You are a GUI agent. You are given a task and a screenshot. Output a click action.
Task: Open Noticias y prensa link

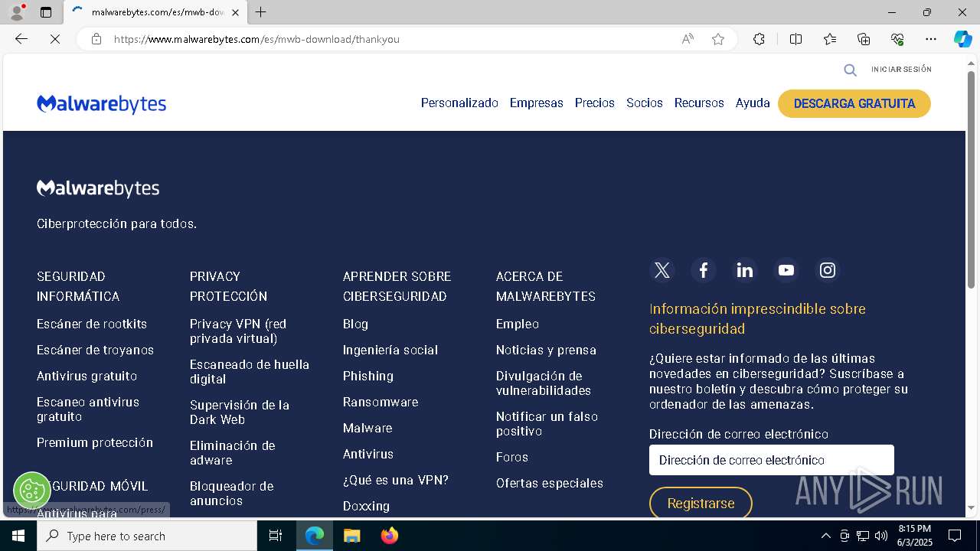point(546,350)
